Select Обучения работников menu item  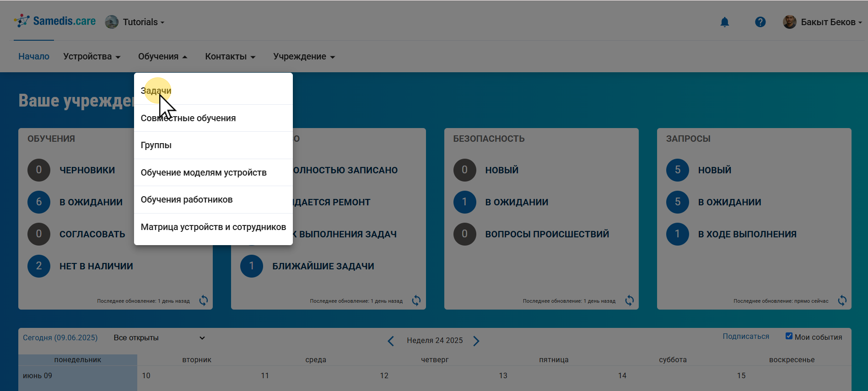(187, 200)
